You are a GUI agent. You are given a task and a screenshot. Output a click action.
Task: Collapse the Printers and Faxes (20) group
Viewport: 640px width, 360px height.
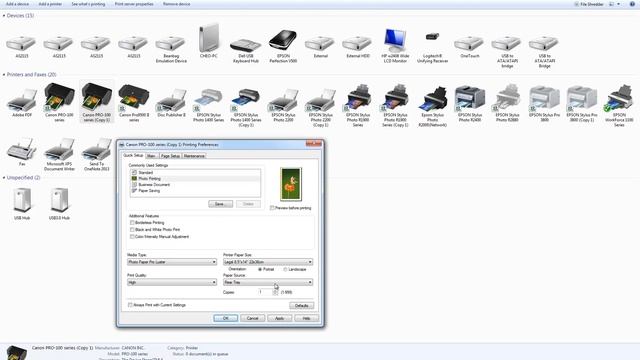4,75
